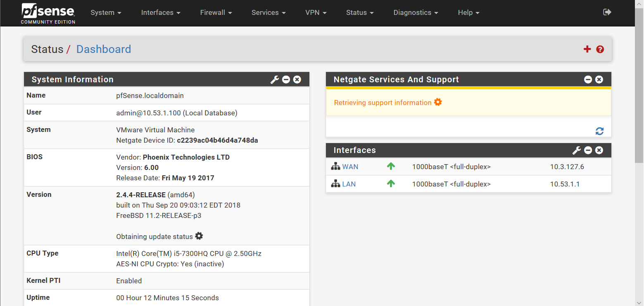This screenshot has width=644, height=306.
Task: Open dashboard help via the question mark icon
Action: click(x=600, y=49)
